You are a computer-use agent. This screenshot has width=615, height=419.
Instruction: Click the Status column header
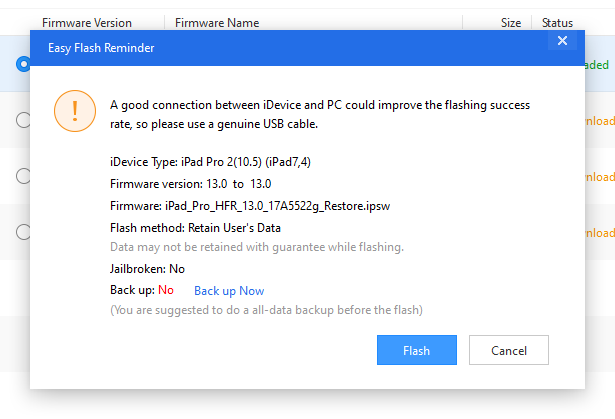[557, 22]
